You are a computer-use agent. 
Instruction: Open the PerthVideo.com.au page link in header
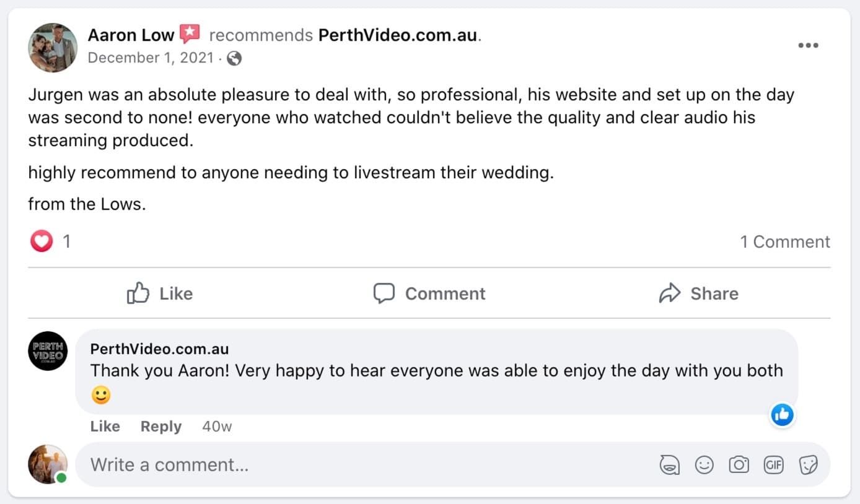pyautogui.click(x=398, y=35)
